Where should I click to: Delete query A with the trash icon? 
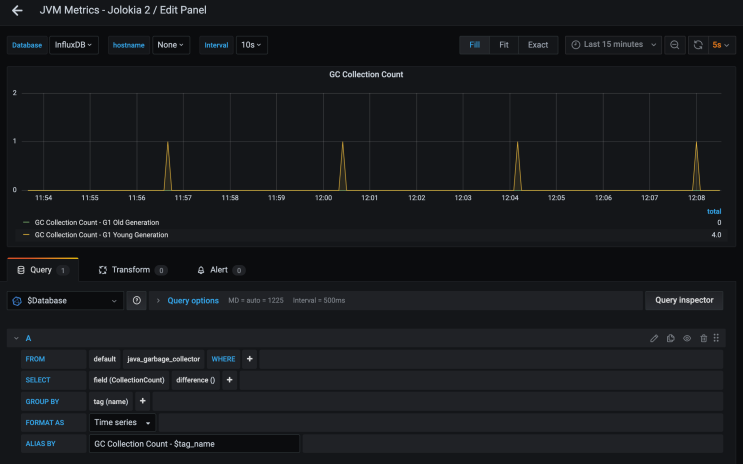click(x=704, y=338)
